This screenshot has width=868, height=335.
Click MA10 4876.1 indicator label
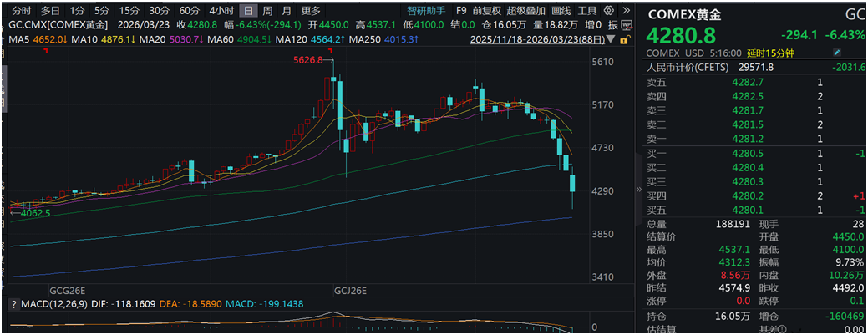pyautogui.click(x=103, y=40)
